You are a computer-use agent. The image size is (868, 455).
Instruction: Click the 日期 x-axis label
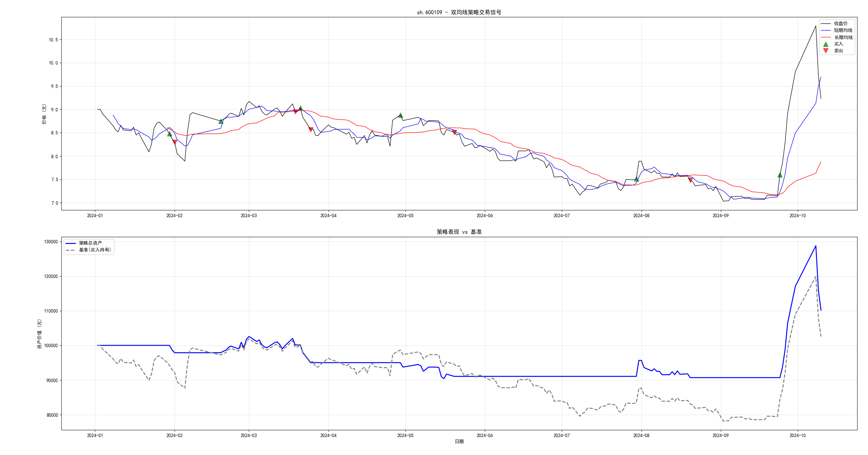click(459, 441)
